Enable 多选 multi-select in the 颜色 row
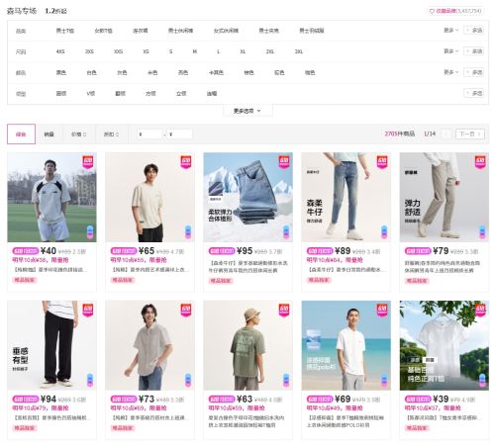This screenshot has width=495, height=448. pyautogui.click(x=474, y=72)
